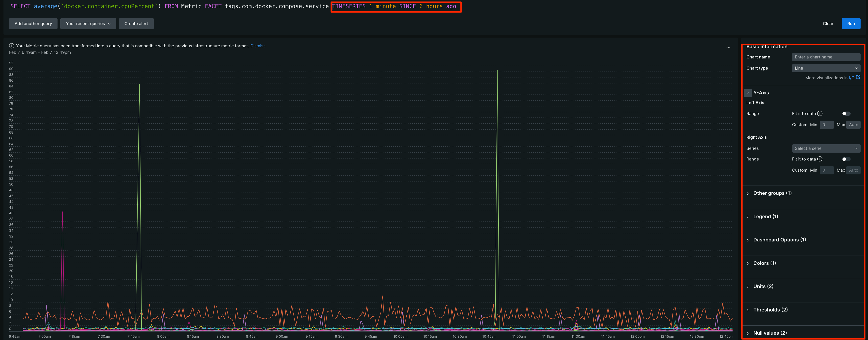This screenshot has width=868, height=340.
Task: Click the Create alert button
Action: tap(136, 24)
